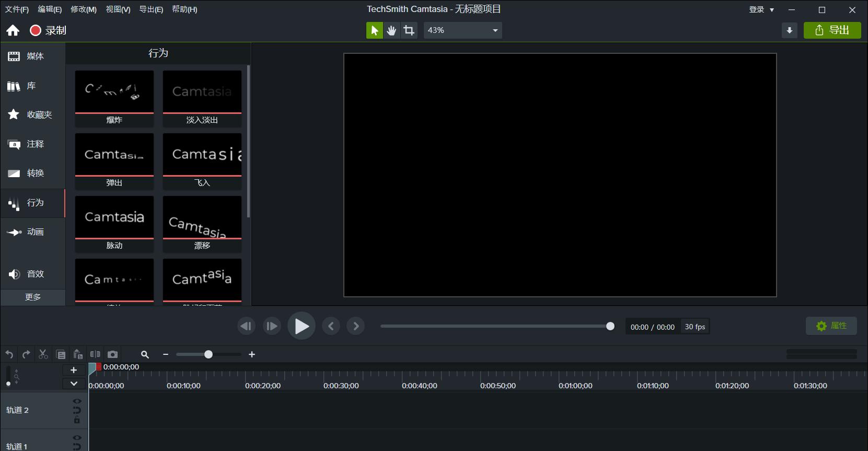Click the playback progress slider handle
868x451 pixels.
pos(610,326)
